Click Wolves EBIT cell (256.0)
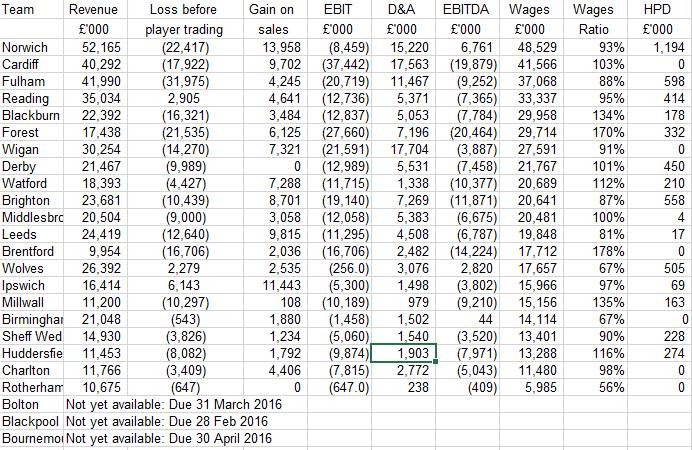The width and height of the screenshot is (692, 450). (x=339, y=269)
